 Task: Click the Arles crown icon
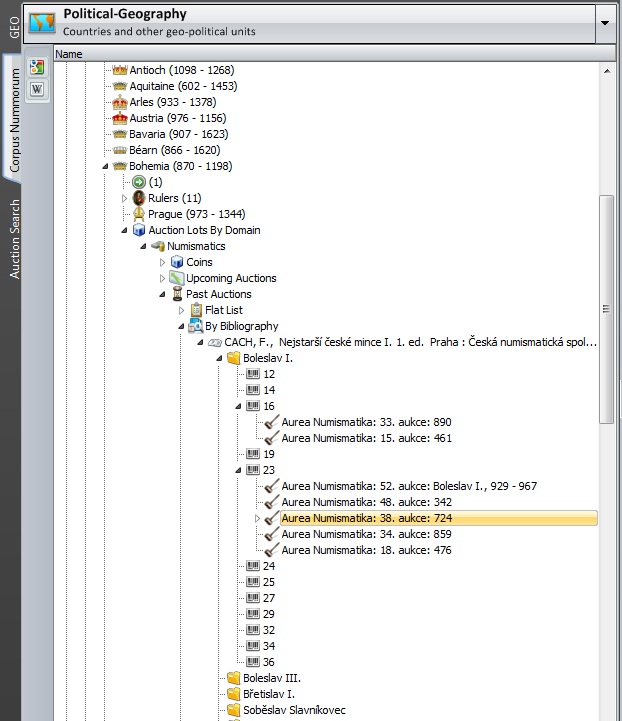(x=120, y=102)
